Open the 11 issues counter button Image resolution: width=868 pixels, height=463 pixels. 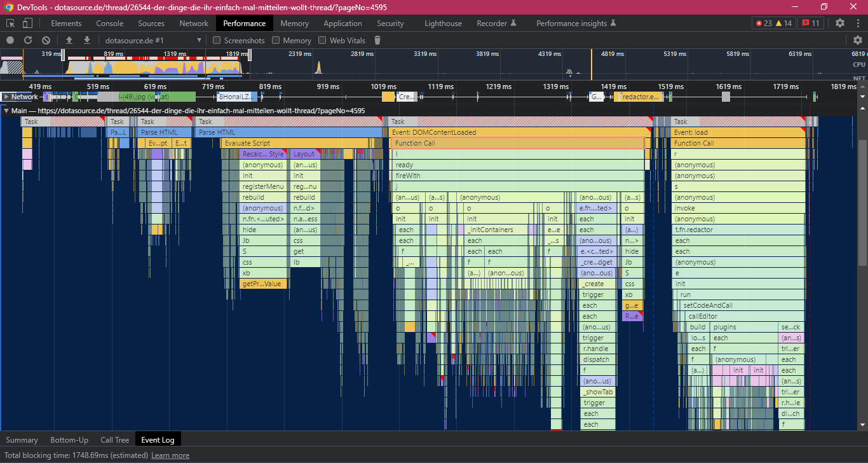click(x=810, y=24)
